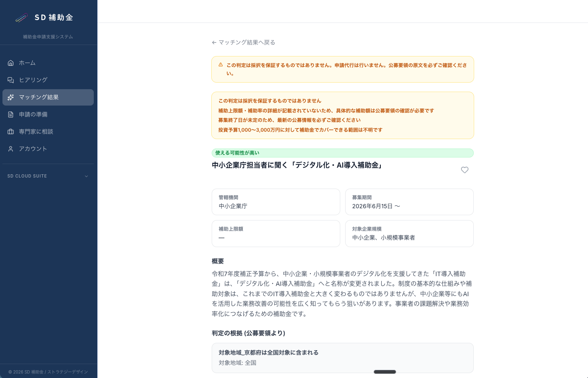Viewport: 588px width, 378px height.
Task: Click the ヒアリング chat icon
Action: [x=11, y=80]
